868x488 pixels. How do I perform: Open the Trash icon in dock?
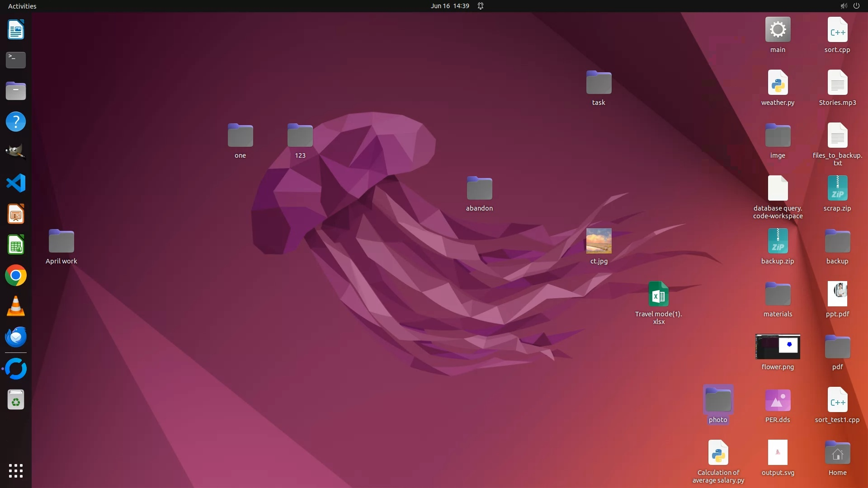pyautogui.click(x=16, y=400)
